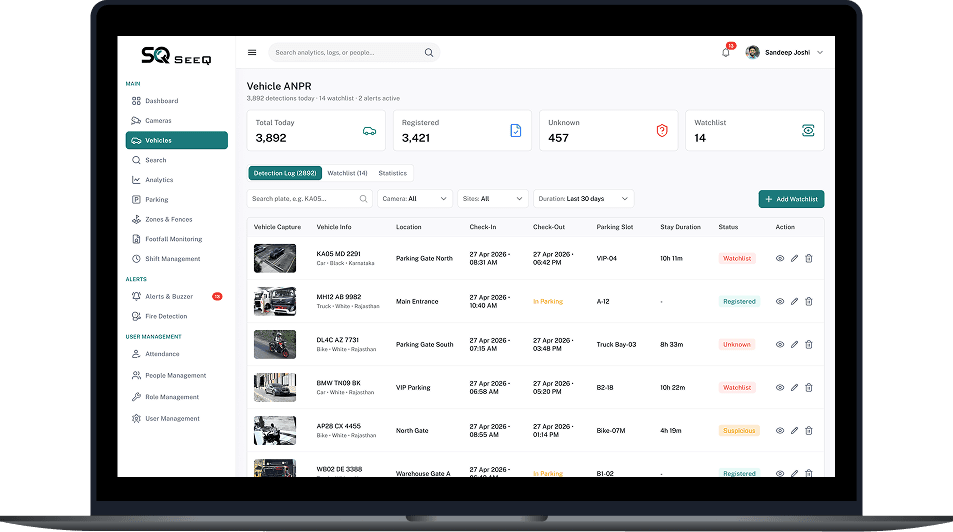Click the Add Watchlist button
Viewport: 953px width, 532px height.
pyautogui.click(x=791, y=199)
